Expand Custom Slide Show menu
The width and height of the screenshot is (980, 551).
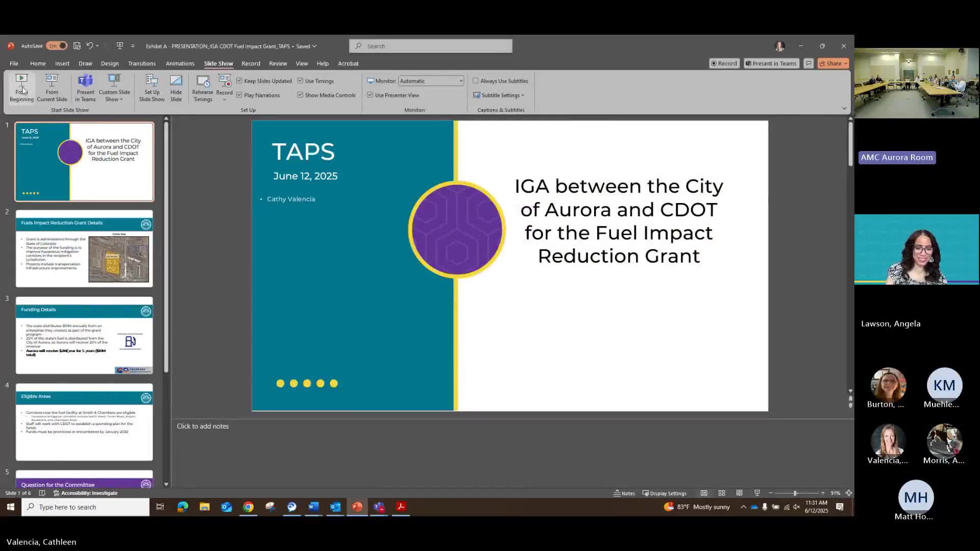[x=114, y=87]
